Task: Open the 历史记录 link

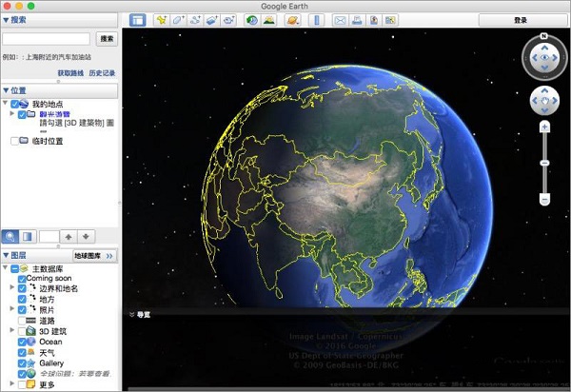Action: pos(102,73)
